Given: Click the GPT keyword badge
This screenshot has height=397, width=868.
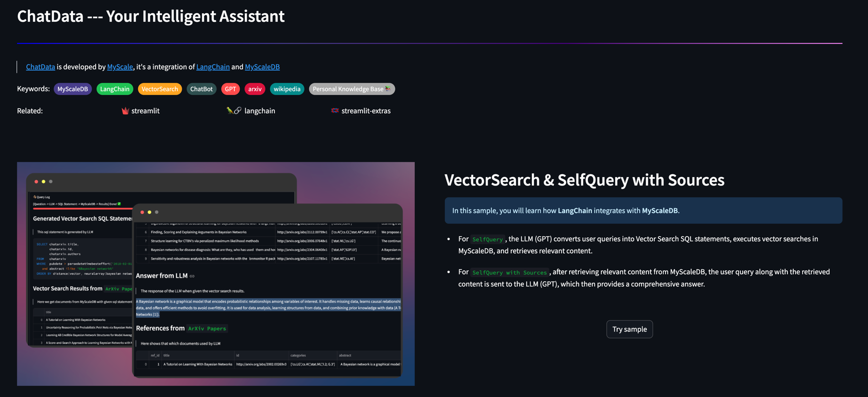Looking at the screenshot, I should [230, 89].
